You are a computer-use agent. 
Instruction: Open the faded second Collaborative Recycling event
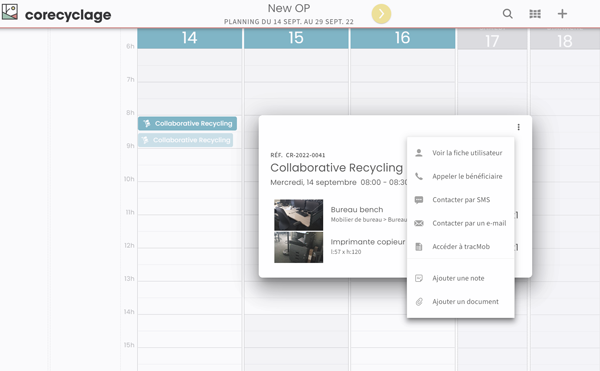point(186,140)
